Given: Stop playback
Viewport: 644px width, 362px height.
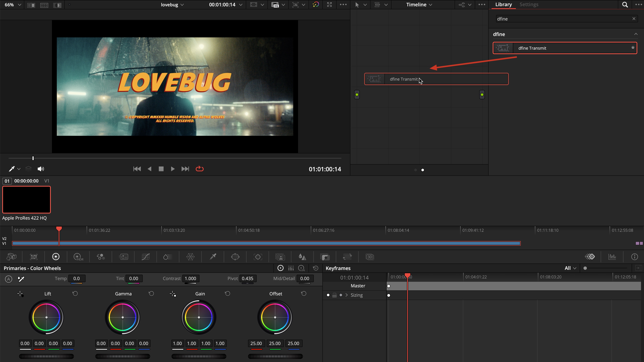Looking at the screenshot, I should pos(161,169).
